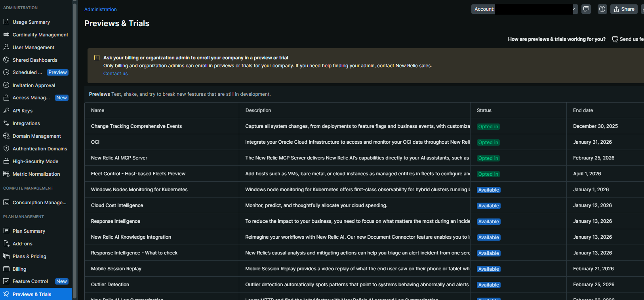
Task: Click the Usage Summary chart icon
Action: pos(6,22)
